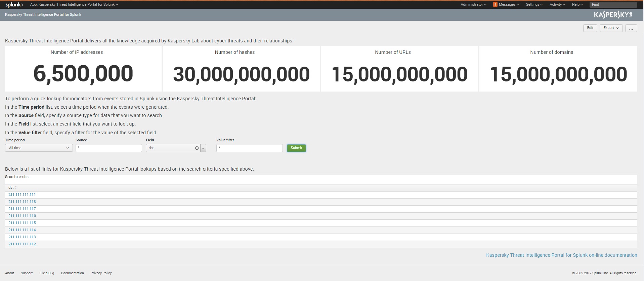Open lookup for 211.111.111.111
The height and width of the screenshot is (281, 644).
pyautogui.click(x=22, y=195)
